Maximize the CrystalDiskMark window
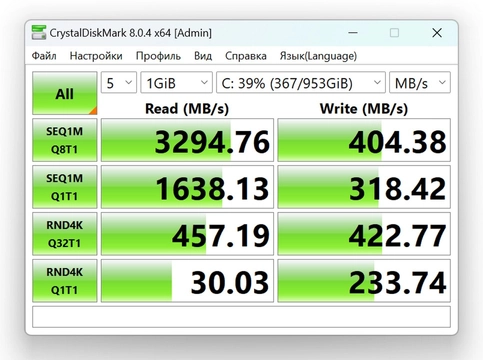Viewport: 483px width, 360px height. (x=394, y=33)
